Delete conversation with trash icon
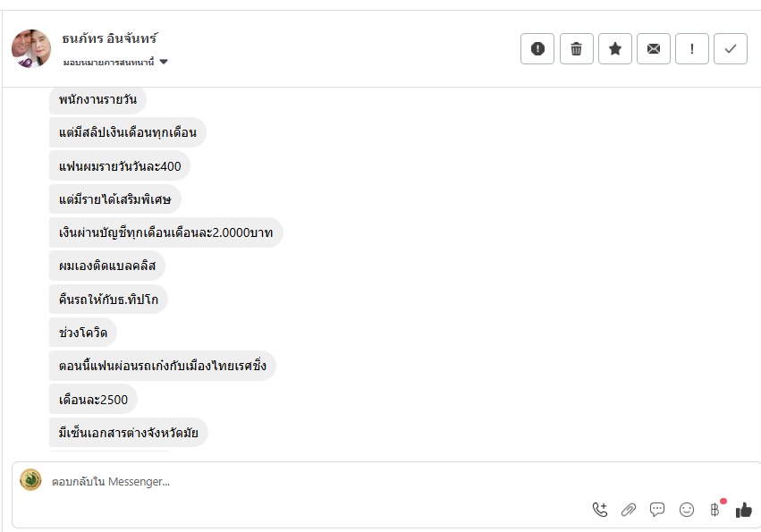The height and width of the screenshot is (532, 761). [x=576, y=49]
